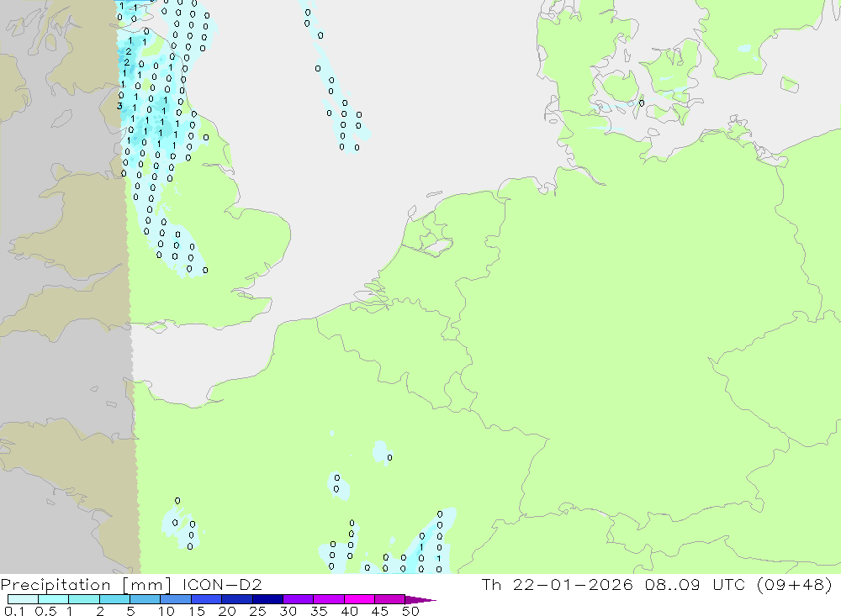Choose the legend swatch between 10 and 15
841x616 pixels.
pos(176,599)
